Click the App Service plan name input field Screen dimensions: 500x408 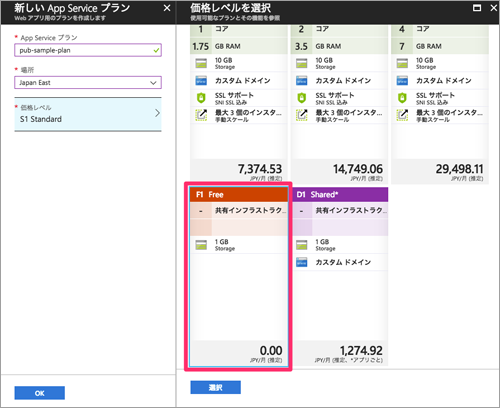click(x=88, y=50)
